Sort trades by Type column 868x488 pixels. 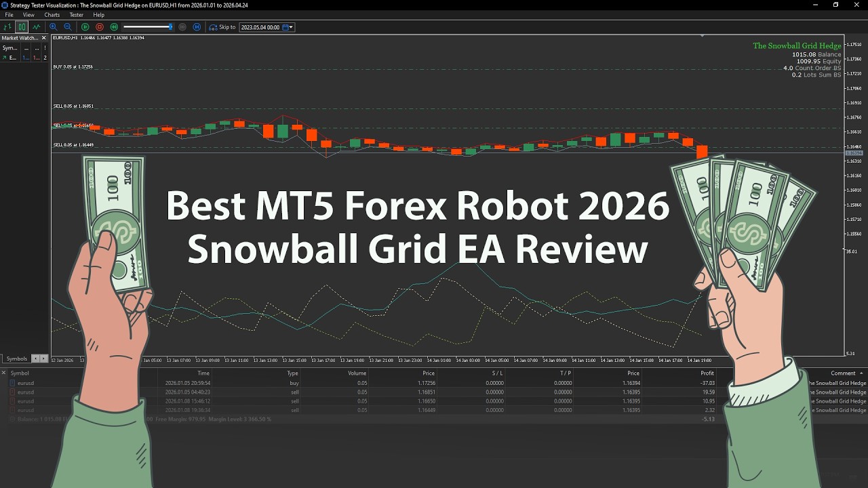292,373
